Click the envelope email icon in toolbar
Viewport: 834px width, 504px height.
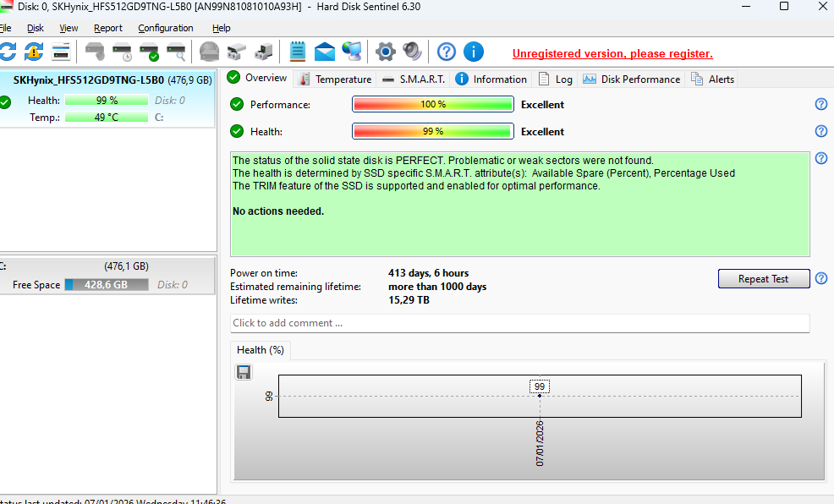click(x=325, y=52)
